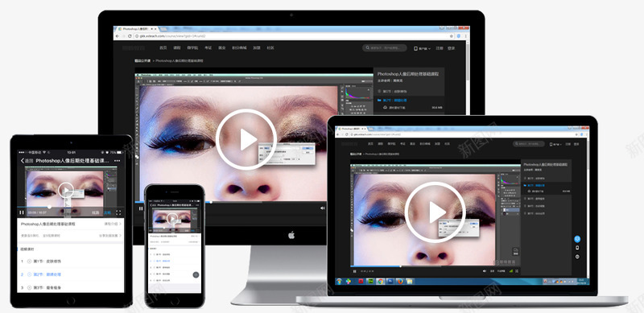This screenshot has height=313, width=644.
Task: Tap the back arrow in the iPad header
Action: click(x=23, y=161)
